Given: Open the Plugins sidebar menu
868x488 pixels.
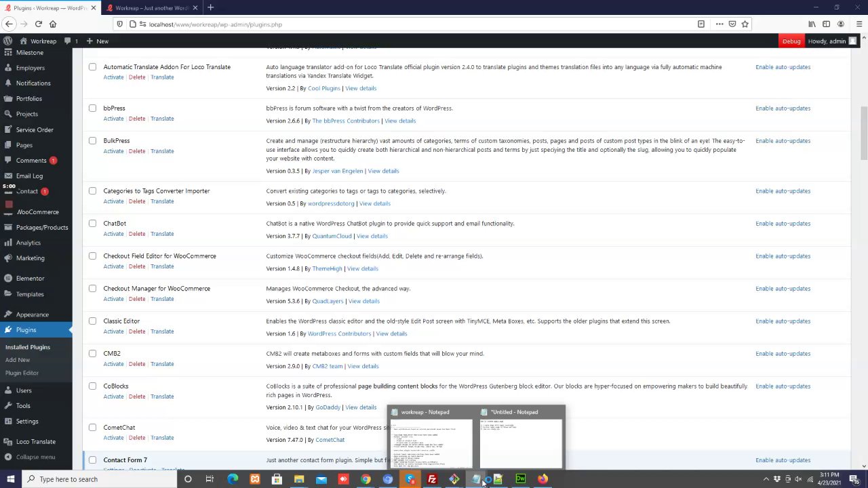Looking at the screenshot, I should (36, 329).
